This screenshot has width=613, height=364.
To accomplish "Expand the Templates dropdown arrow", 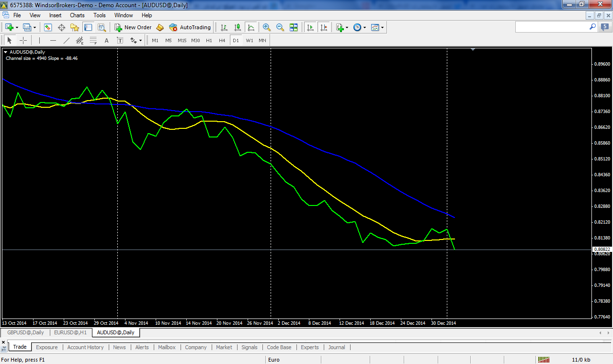I will 383,27.
